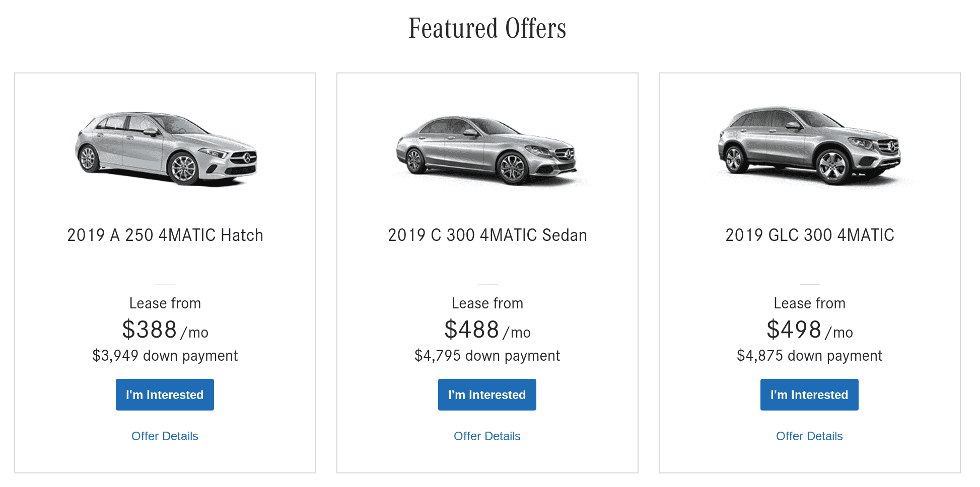The height and width of the screenshot is (487, 980).
Task: Click the 2019 GLC 300 4MATIC title
Action: (810, 235)
